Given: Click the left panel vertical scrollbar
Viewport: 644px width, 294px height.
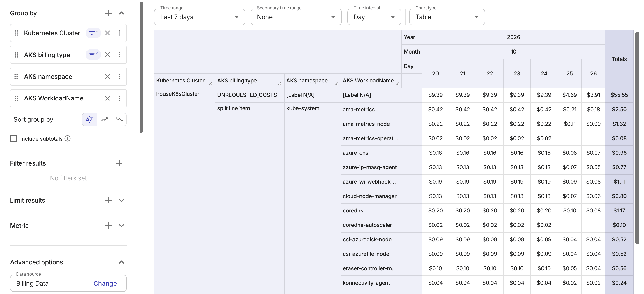Looking at the screenshot, I should [141, 67].
